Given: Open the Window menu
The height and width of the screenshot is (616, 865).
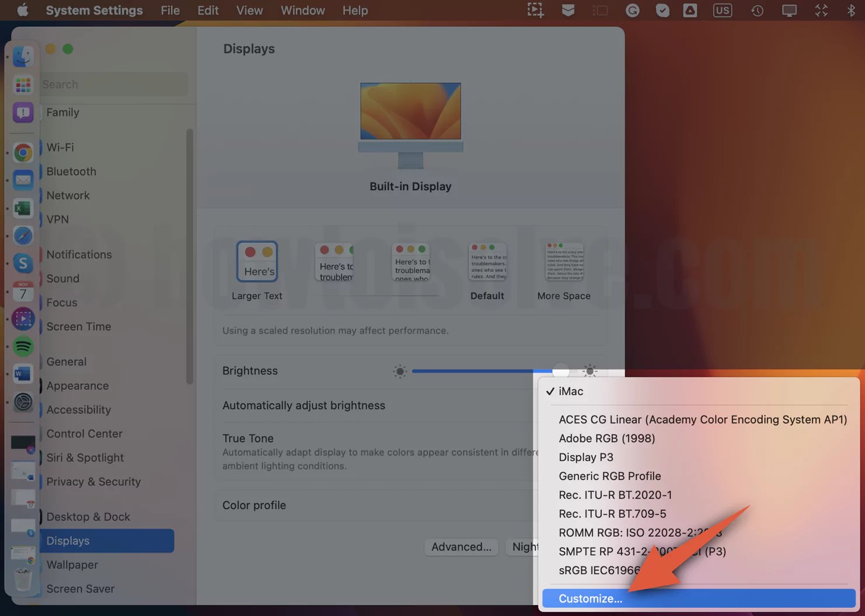Looking at the screenshot, I should (302, 10).
